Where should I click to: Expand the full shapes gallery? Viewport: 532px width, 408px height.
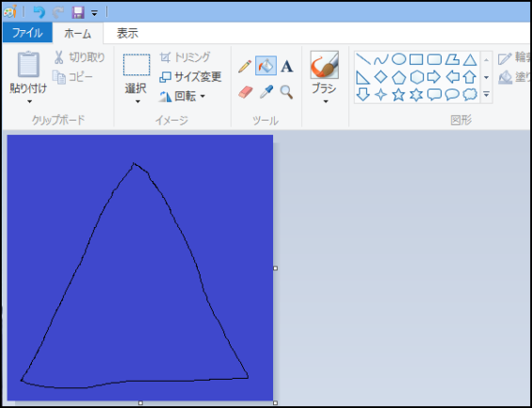pyautogui.click(x=486, y=94)
